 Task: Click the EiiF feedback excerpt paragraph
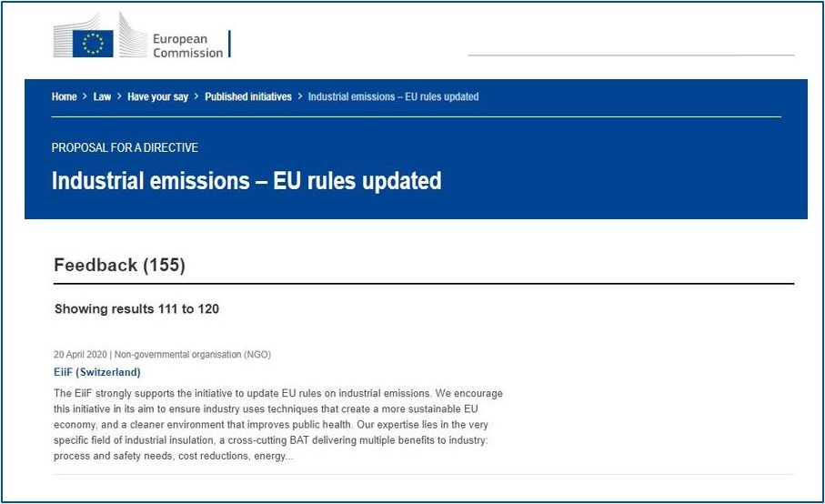(278, 425)
